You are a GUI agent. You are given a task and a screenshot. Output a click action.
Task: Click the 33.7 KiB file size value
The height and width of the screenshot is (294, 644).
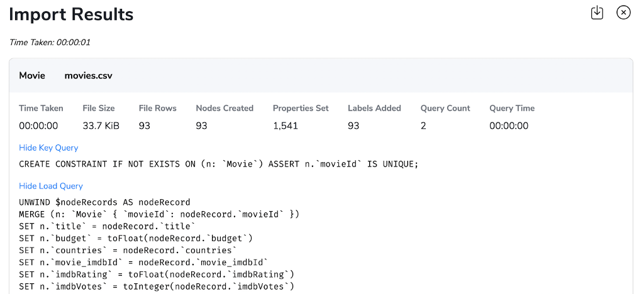click(101, 126)
